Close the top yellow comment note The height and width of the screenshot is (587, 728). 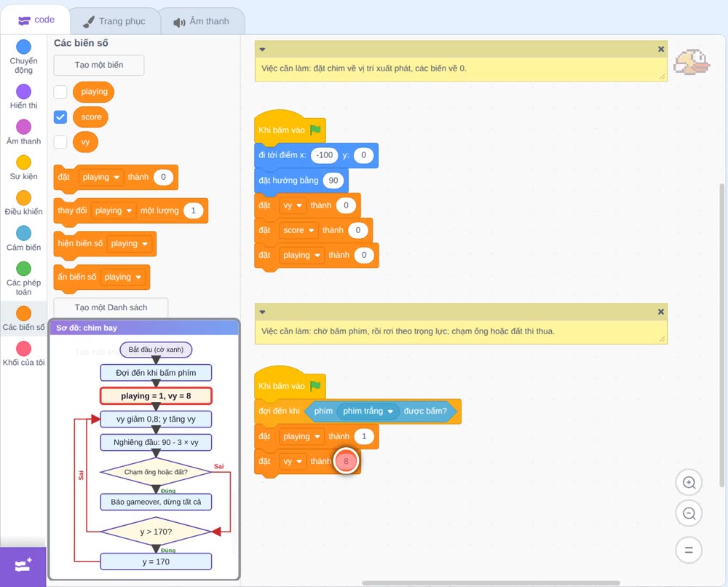click(661, 50)
